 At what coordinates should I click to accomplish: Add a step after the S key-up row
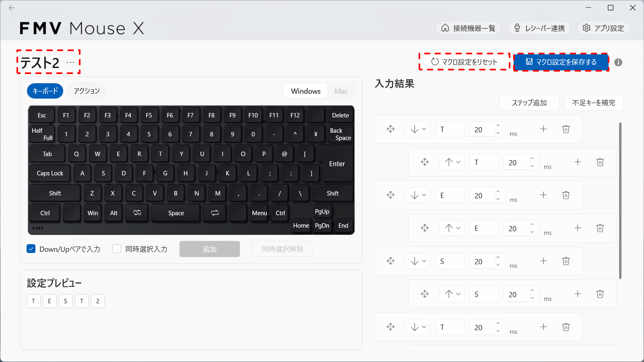pos(578,294)
